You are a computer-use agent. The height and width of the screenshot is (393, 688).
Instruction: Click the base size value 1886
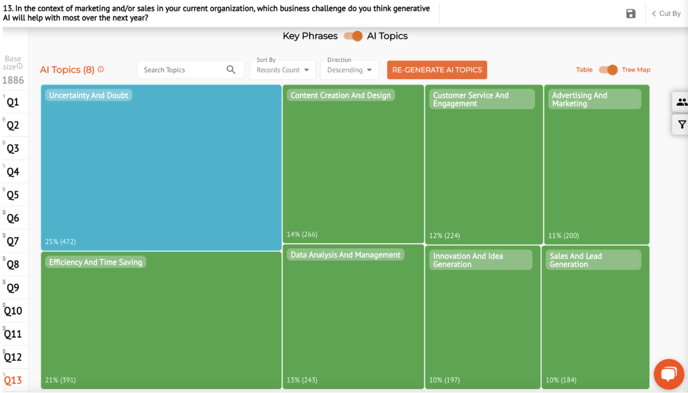[13, 80]
